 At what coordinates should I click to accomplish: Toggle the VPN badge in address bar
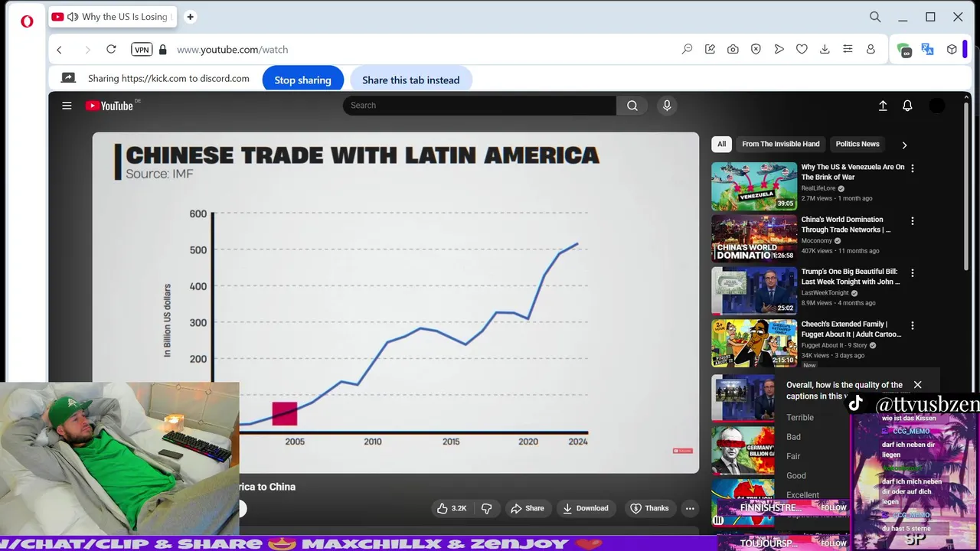[142, 49]
